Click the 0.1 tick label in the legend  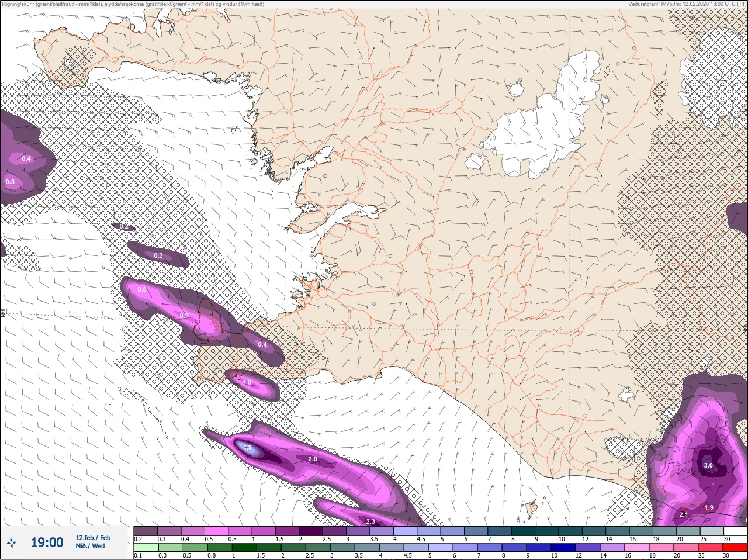(x=138, y=555)
